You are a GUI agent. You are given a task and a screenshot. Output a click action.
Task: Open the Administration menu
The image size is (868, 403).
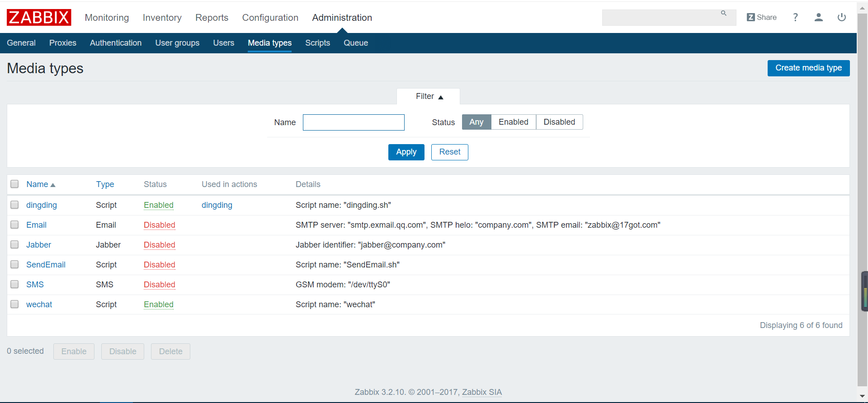coord(342,18)
